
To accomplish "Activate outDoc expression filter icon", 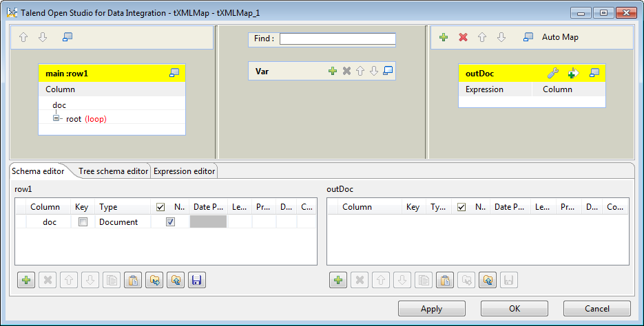I will tap(573, 74).
